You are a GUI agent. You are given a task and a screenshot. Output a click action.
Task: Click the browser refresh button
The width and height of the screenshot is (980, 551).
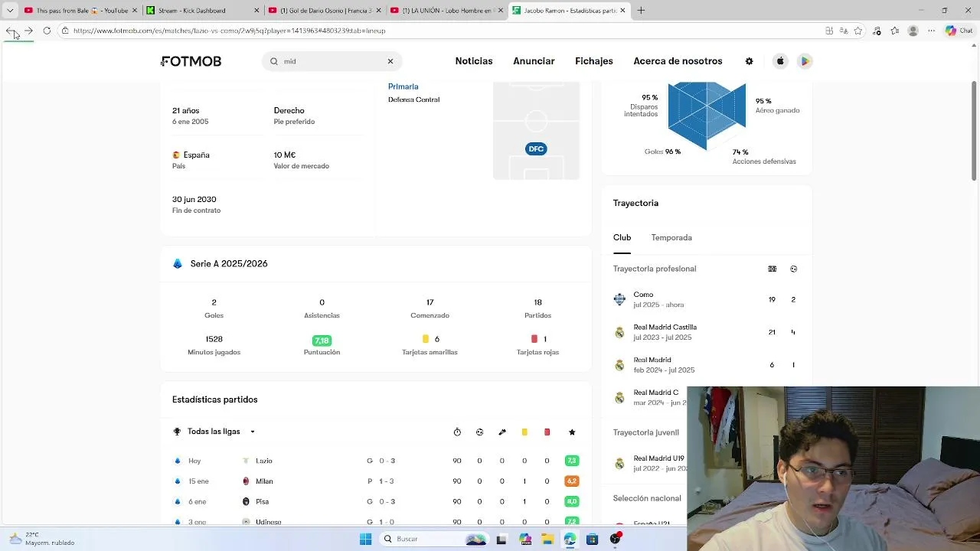pos(47,31)
